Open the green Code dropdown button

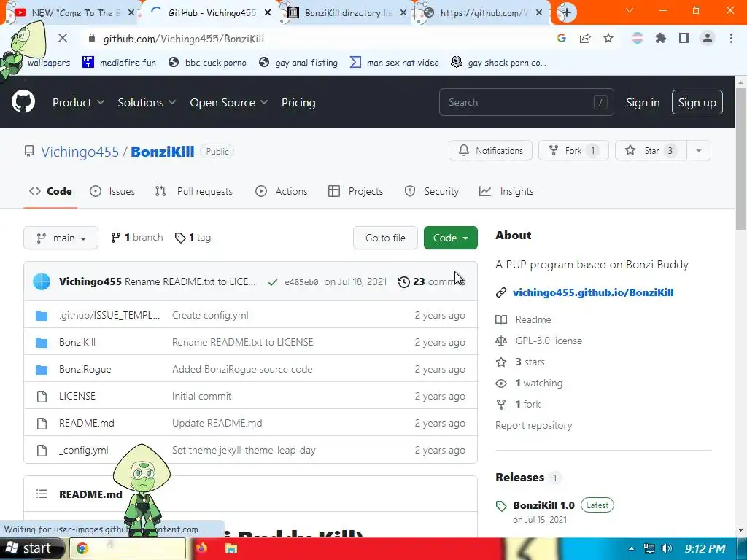[x=450, y=238]
